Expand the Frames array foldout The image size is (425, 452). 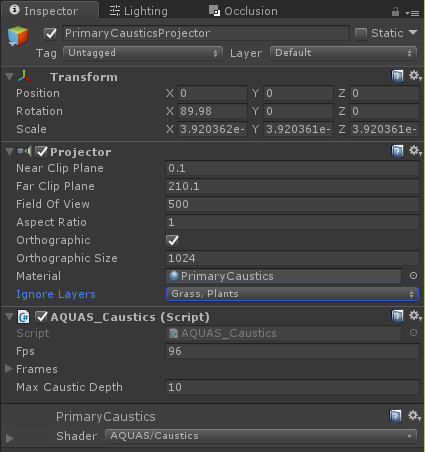[9, 369]
